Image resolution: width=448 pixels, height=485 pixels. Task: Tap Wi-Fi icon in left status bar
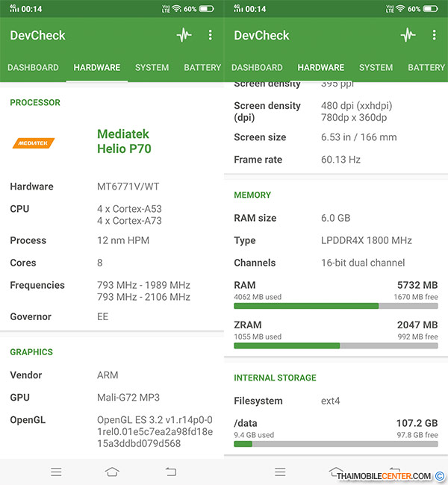pos(177,8)
